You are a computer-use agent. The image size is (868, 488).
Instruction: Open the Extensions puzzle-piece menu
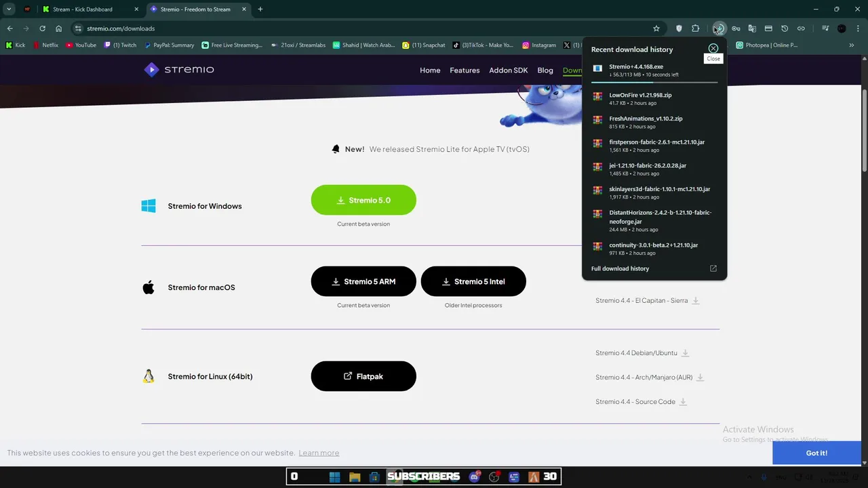(695, 28)
